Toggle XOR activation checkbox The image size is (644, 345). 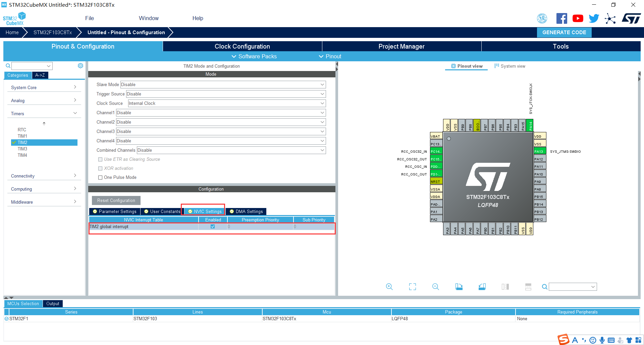[x=100, y=168]
